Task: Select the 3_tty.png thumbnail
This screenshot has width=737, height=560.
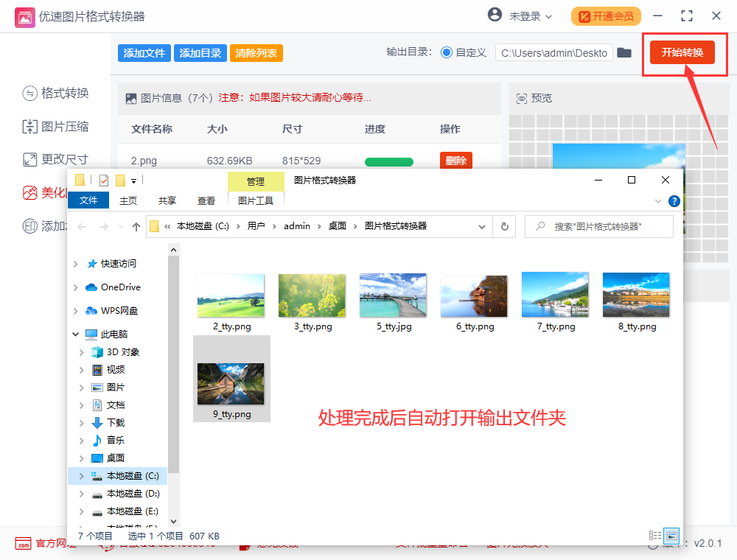Action: tap(312, 295)
